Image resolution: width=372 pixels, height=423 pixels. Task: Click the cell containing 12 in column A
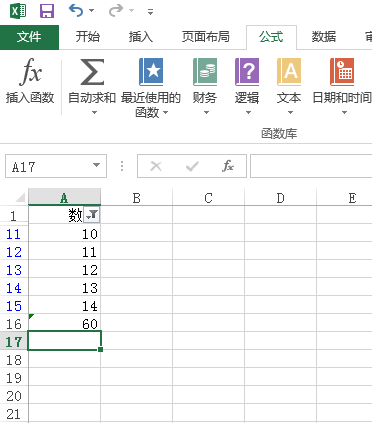pyautogui.click(x=64, y=270)
